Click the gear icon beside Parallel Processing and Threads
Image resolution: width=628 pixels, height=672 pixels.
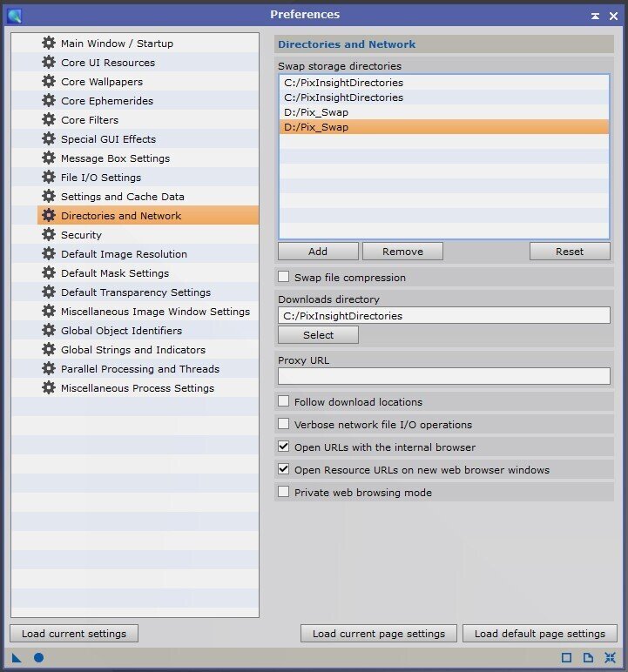pos(49,368)
